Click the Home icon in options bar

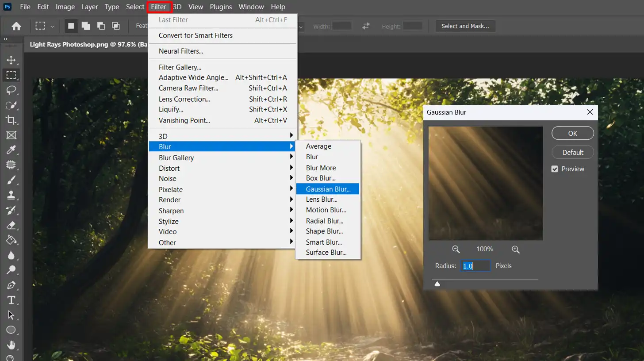(16, 26)
